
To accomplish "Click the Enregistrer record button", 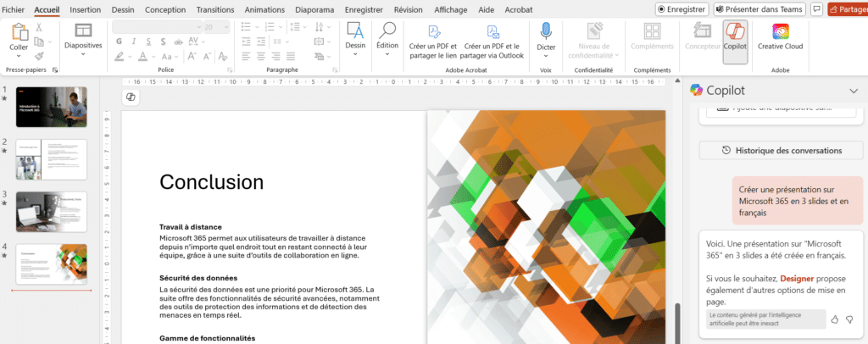I will tap(682, 8).
